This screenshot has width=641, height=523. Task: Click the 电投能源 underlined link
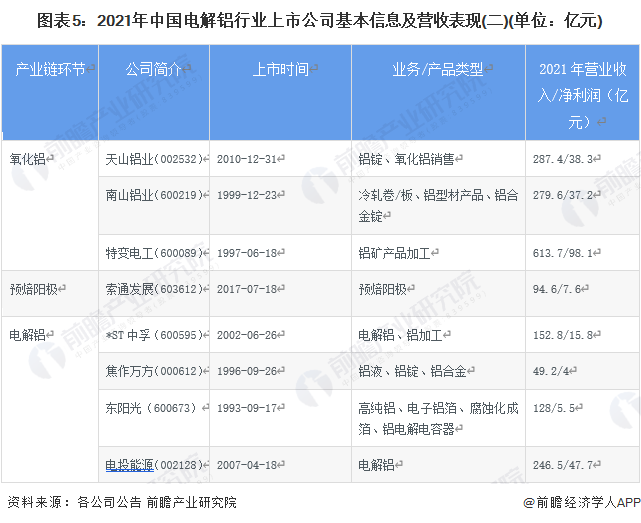(x=129, y=465)
